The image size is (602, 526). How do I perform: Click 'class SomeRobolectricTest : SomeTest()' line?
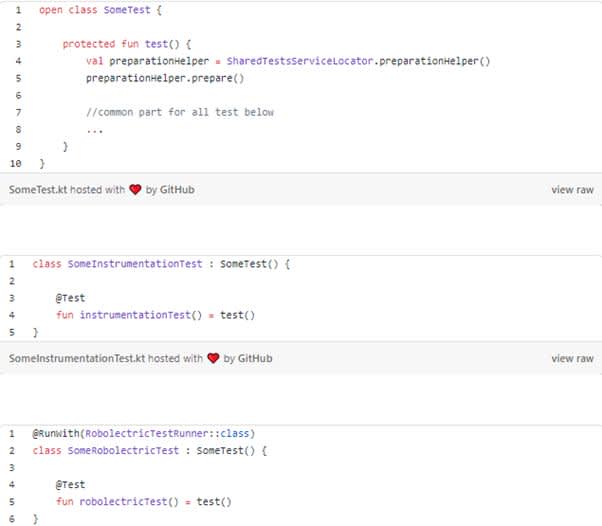[x=150, y=451]
